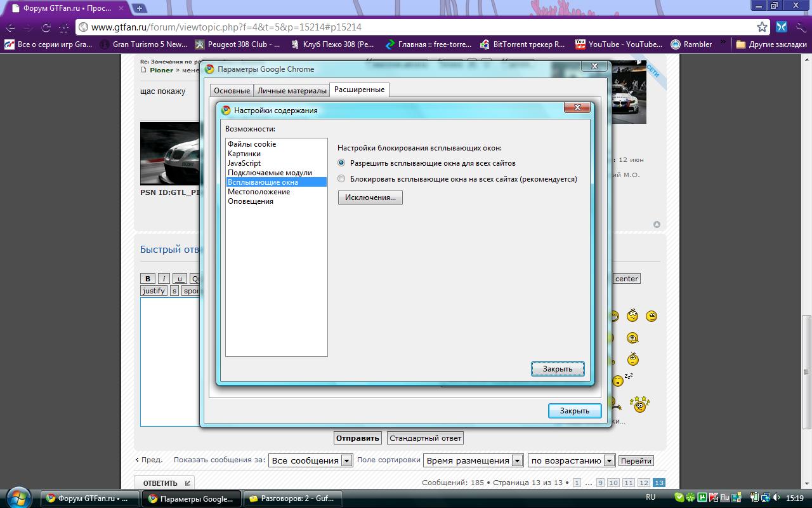Open Gran Turismo 5 New... bookmark
The height and width of the screenshot is (508, 812).
click(x=143, y=44)
